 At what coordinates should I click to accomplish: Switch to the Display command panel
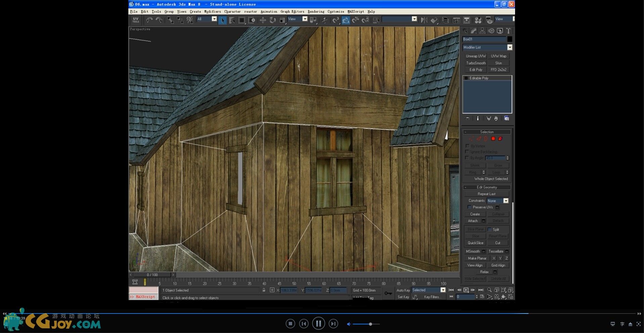coord(500,31)
